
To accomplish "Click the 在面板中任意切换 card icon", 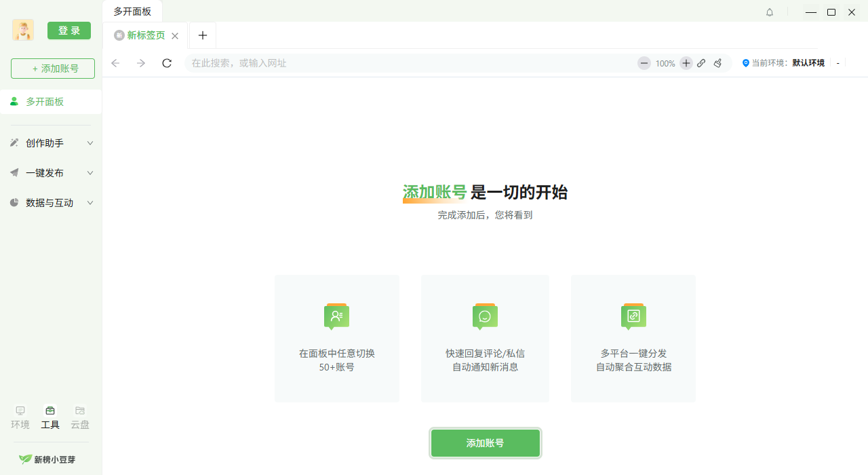I will 336,316.
